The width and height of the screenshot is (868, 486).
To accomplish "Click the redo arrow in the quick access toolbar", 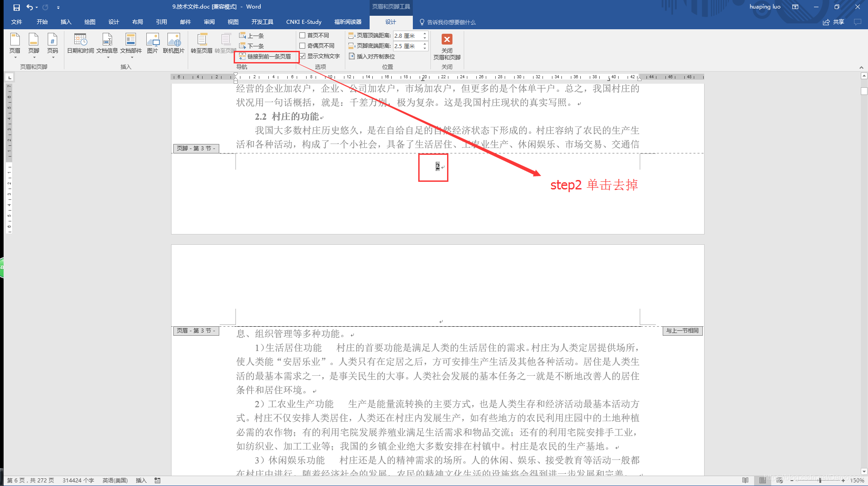I will 45,7.
